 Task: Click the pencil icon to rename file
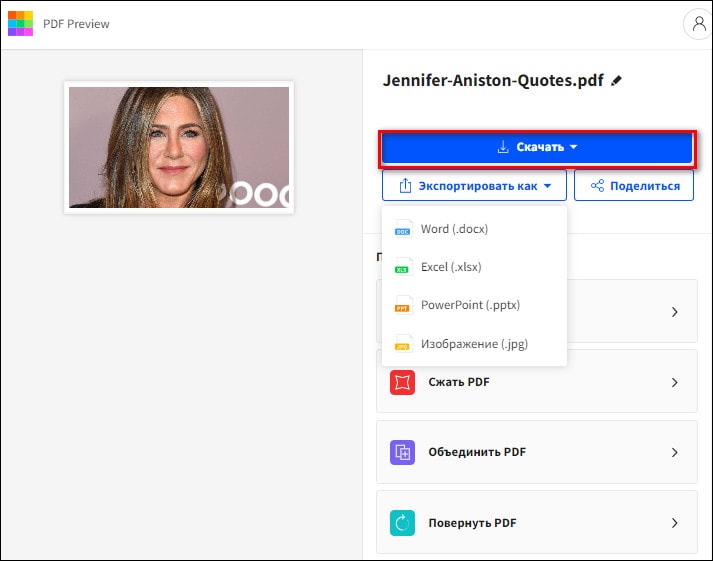[x=617, y=81]
